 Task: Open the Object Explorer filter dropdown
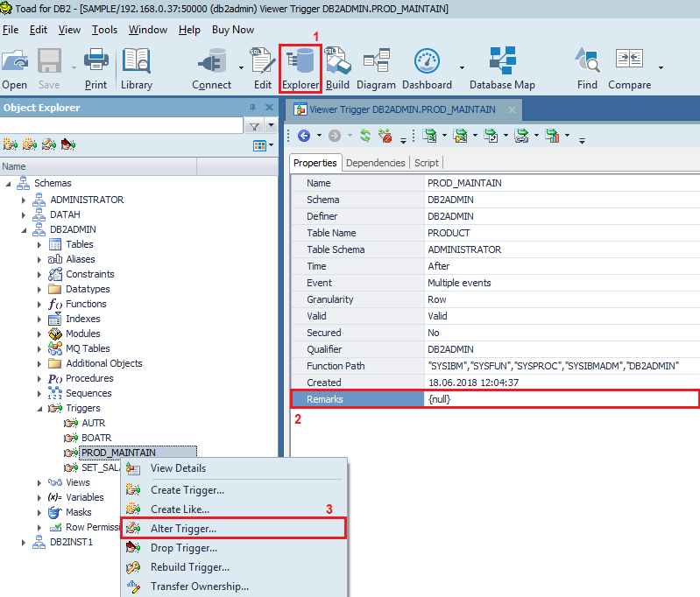270,127
